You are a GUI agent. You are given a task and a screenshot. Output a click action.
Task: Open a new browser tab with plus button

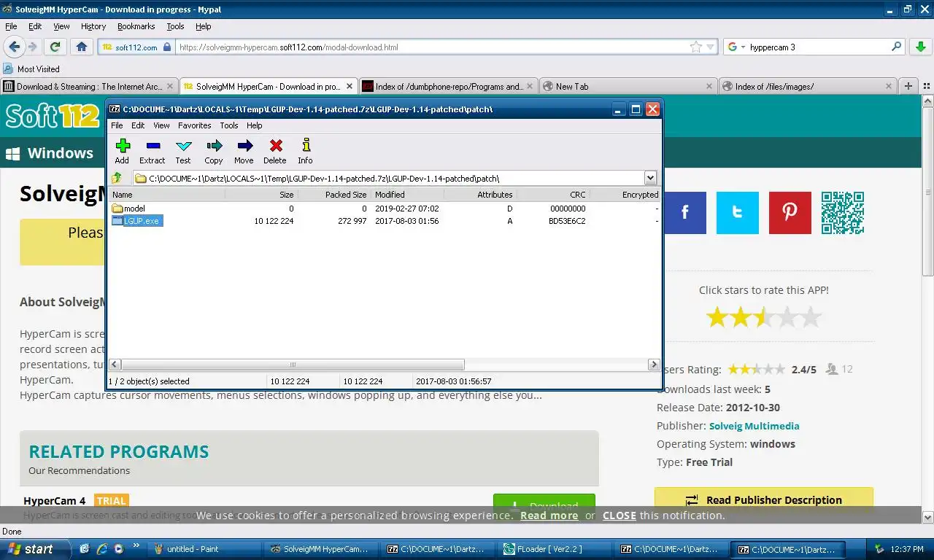tap(908, 86)
